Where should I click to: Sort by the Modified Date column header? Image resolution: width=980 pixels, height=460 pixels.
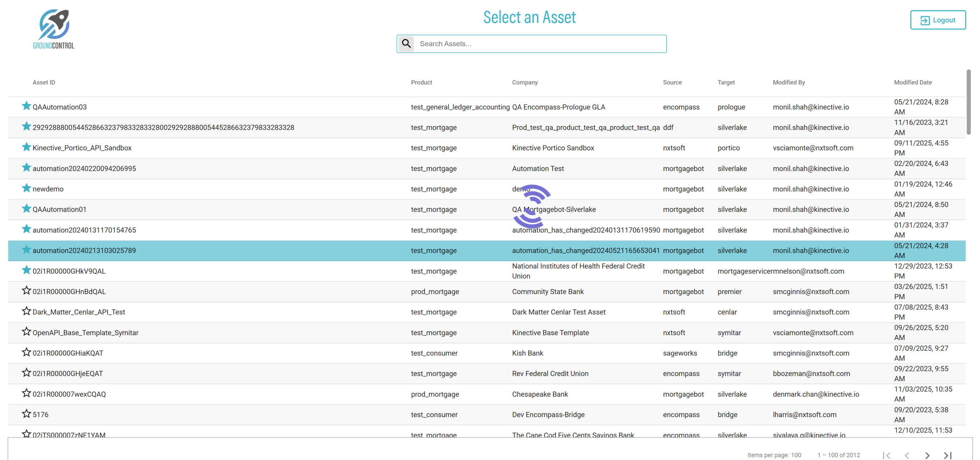click(x=913, y=82)
